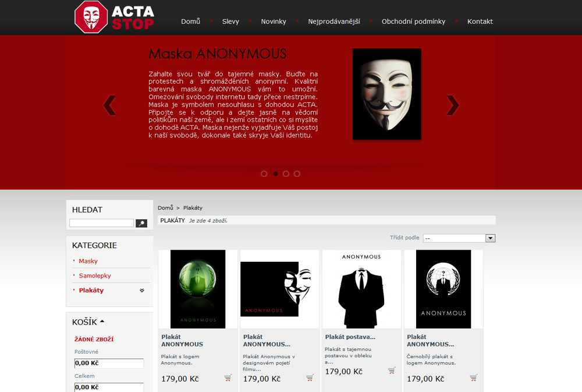Screen dimensions: 582x392
Task: Click the green globe poster thumbnail
Action: pyautogui.click(x=198, y=289)
